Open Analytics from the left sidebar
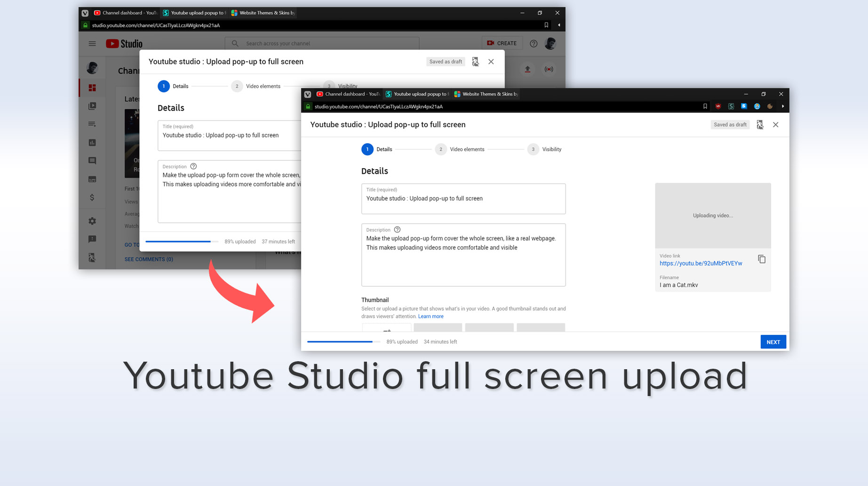 click(x=92, y=142)
